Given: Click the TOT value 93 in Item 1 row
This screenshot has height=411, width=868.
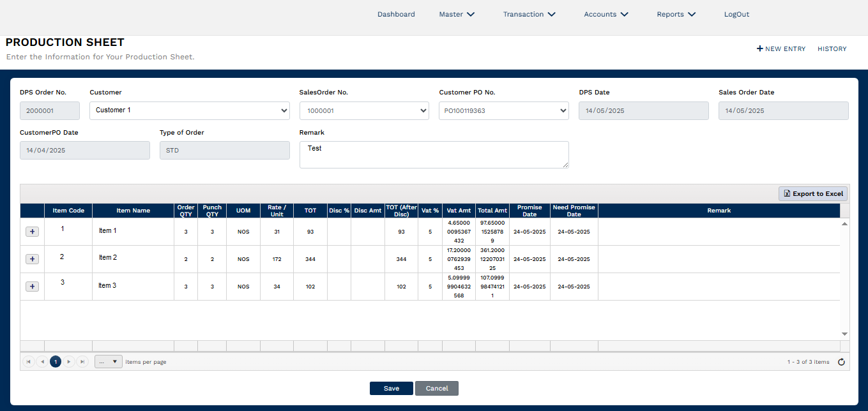Looking at the screenshot, I should (310, 232).
